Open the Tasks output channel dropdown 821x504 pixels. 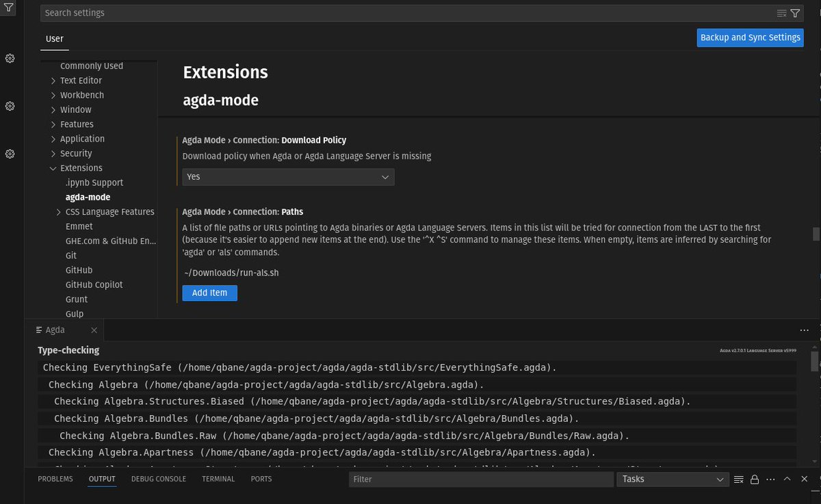pos(673,479)
